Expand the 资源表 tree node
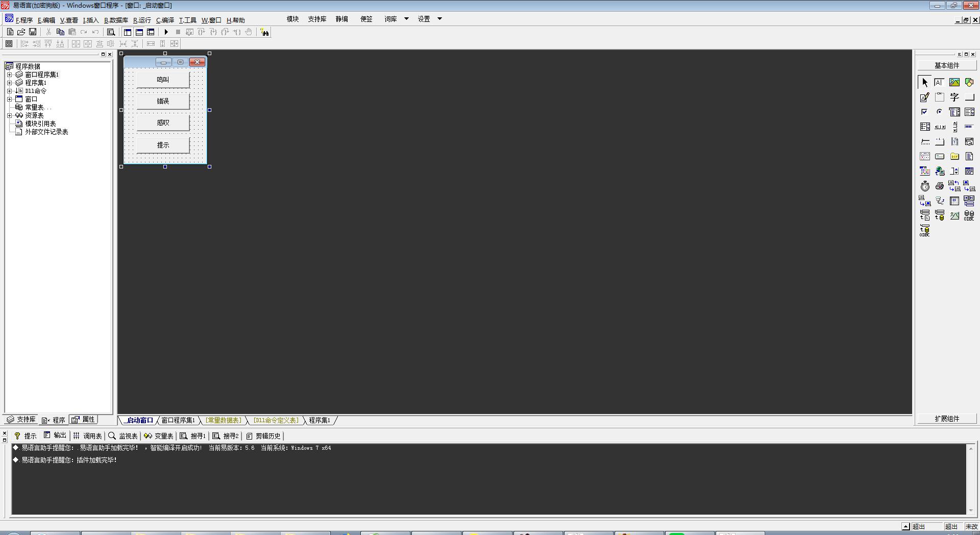This screenshot has width=980, height=535. [x=9, y=115]
